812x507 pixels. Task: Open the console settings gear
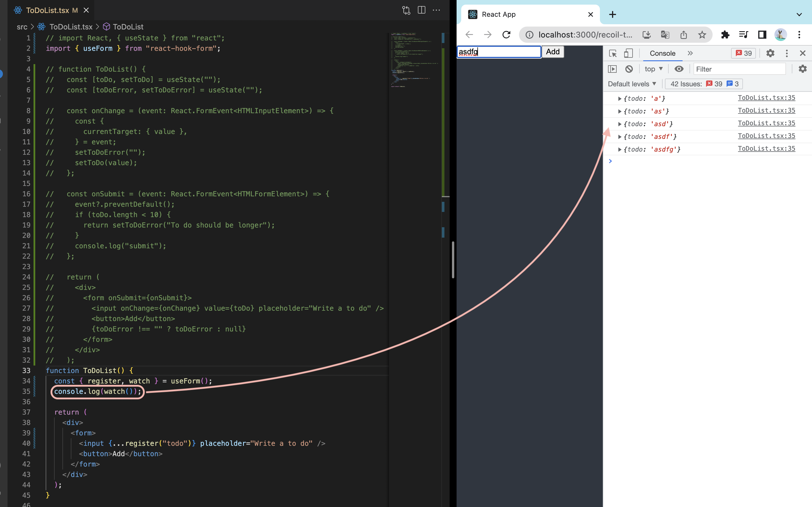(802, 69)
